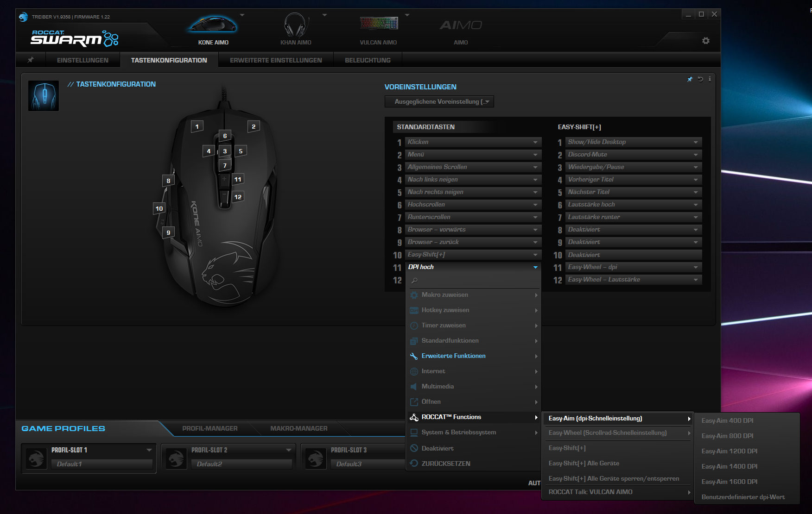Select Easy-Aim 1400 DPI
The image size is (812, 514).
pos(747,467)
